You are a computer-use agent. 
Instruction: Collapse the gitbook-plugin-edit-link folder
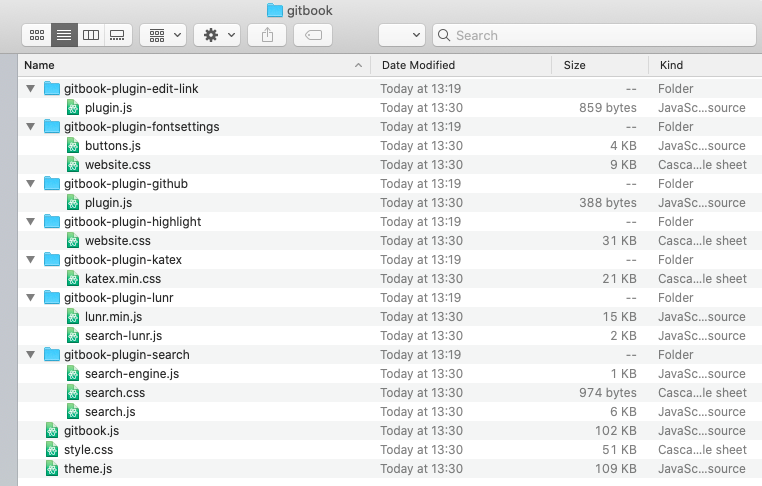coord(31,88)
